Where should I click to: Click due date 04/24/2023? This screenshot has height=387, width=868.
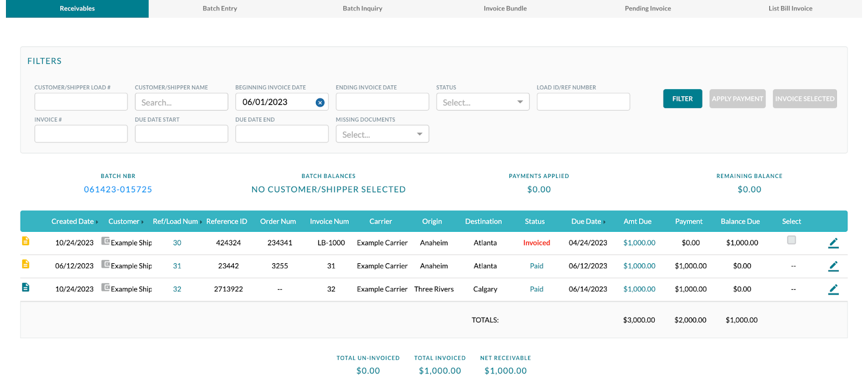pos(588,243)
